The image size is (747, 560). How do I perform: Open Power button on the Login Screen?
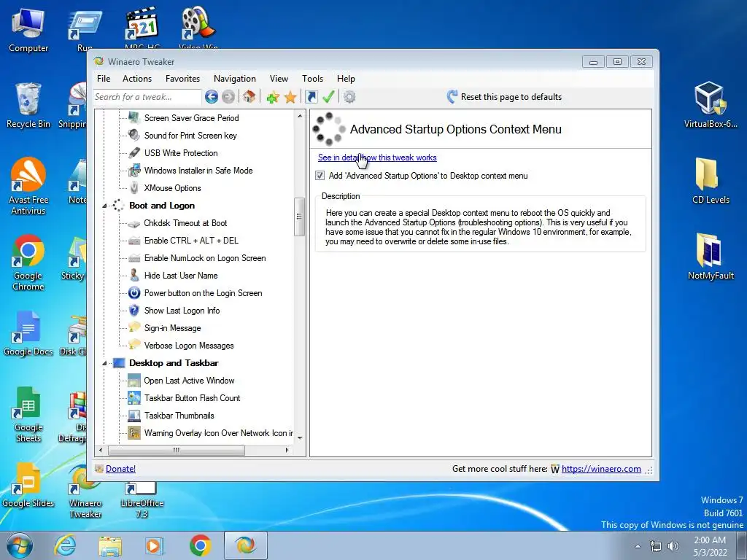[x=203, y=293]
